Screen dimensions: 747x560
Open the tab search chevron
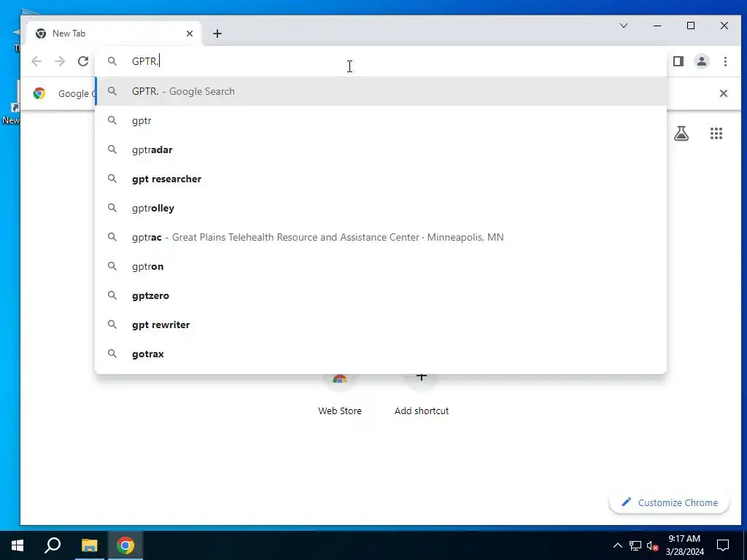[x=624, y=26]
